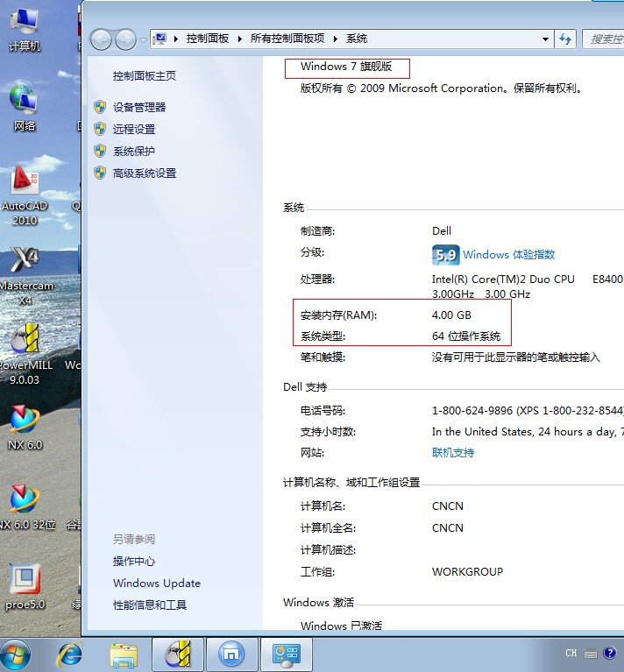Screen dimensions: 624x672
Task: Click the CH language indicator in tray
Action: pyautogui.click(x=571, y=653)
